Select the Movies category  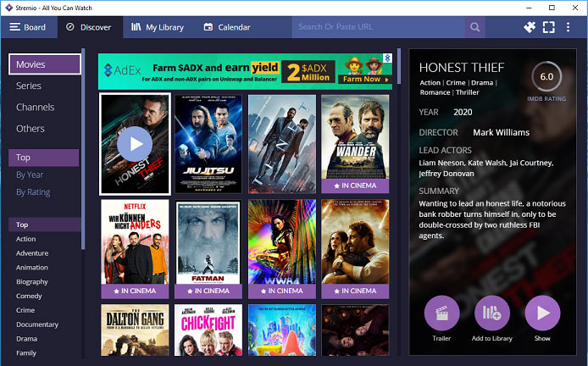[x=45, y=64]
